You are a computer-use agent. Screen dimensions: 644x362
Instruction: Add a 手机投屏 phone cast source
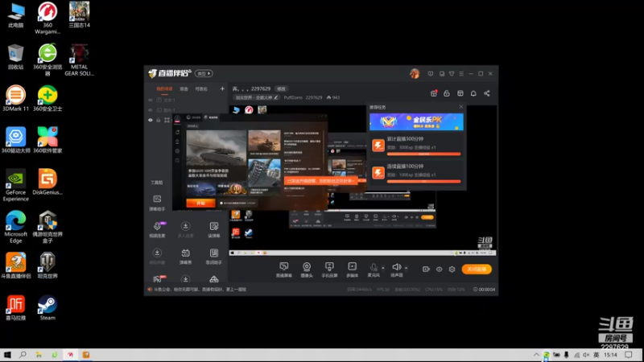click(x=329, y=269)
